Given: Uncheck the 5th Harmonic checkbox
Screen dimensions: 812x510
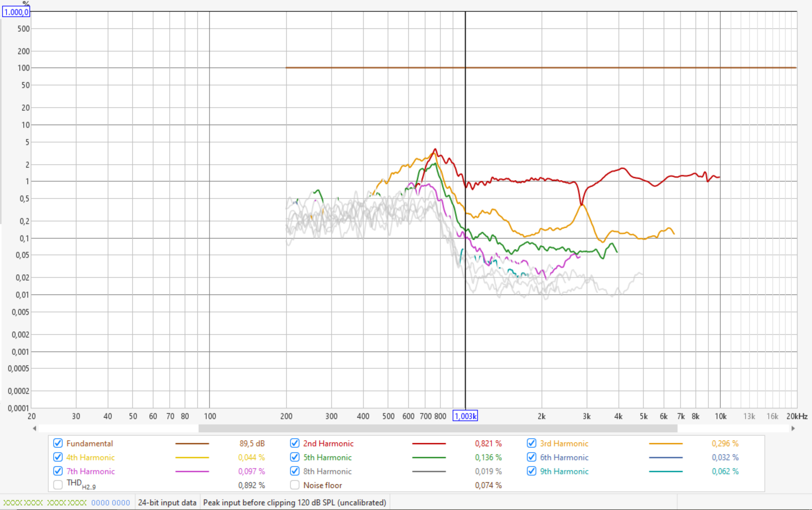Looking at the screenshot, I should tap(295, 457).
